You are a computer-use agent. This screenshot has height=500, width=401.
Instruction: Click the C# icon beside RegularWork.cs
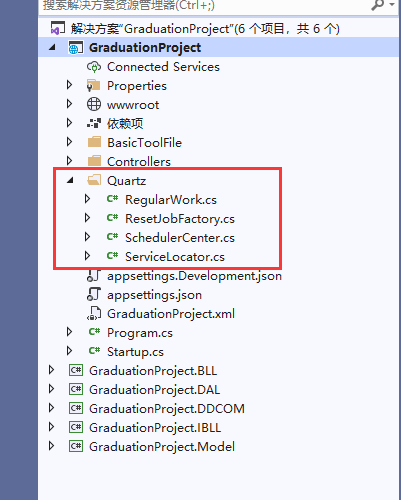coord(112,199)
